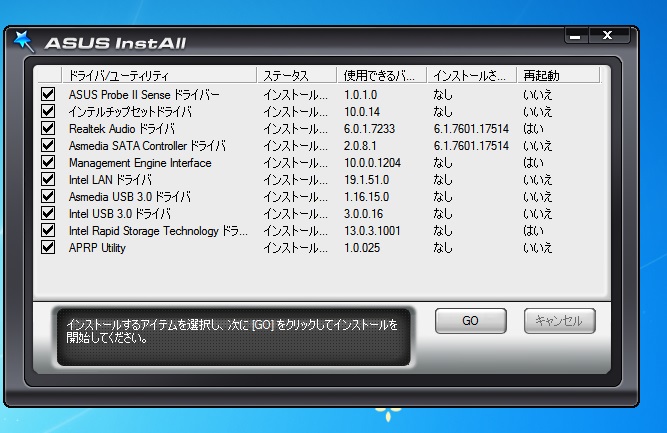Click installed version 6.1.7601.17514 in Realtek row
The image size is (667, 433).
click(x=471, y=128)
